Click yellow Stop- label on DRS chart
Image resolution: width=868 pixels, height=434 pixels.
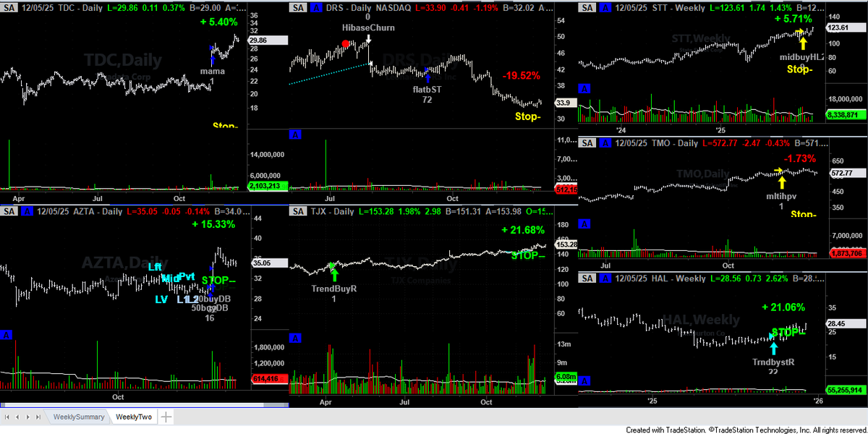[x=527, y=116]
